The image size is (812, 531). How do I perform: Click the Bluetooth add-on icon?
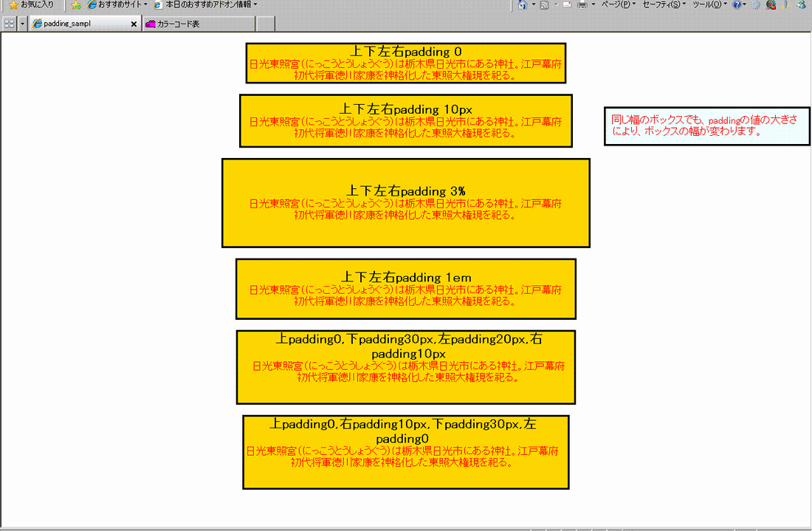pyautogui.click(x=785, y=4)
